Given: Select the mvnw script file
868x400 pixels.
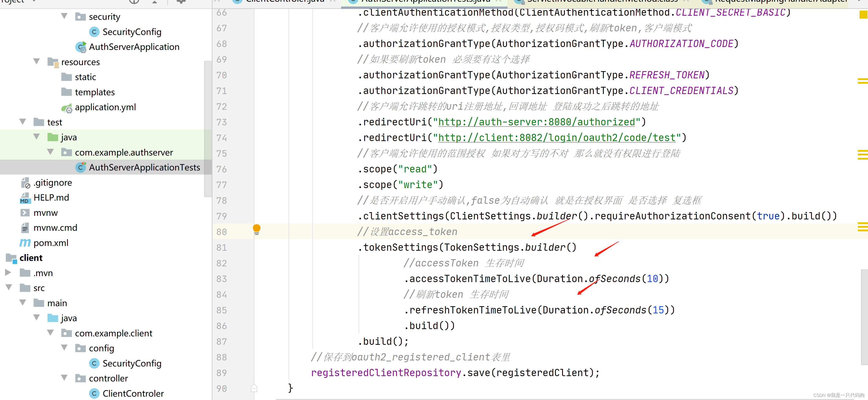Looking at the screenshot, I should coord(46,213).
